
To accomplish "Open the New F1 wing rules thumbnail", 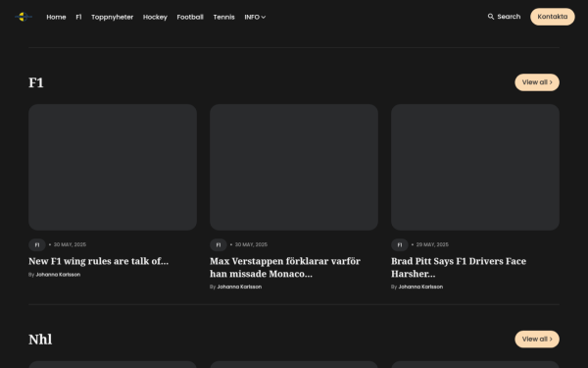I will pyautogui.click(x=113, y=167).
